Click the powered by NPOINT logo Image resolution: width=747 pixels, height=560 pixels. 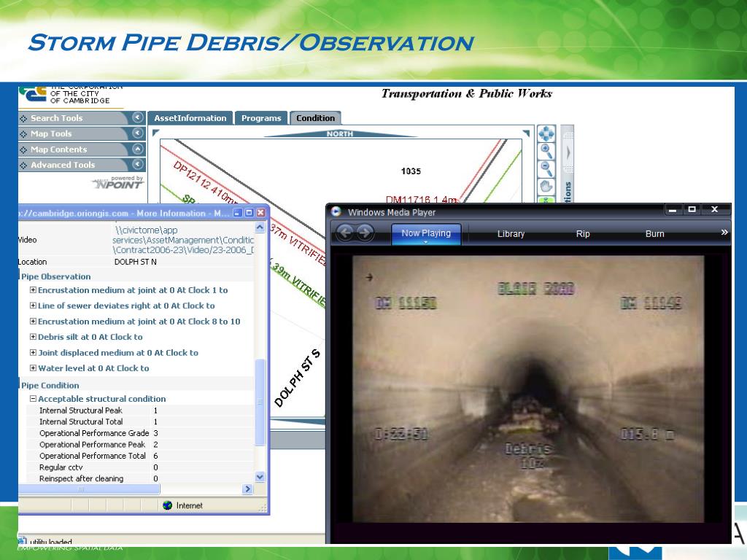[x=117, y=182]
